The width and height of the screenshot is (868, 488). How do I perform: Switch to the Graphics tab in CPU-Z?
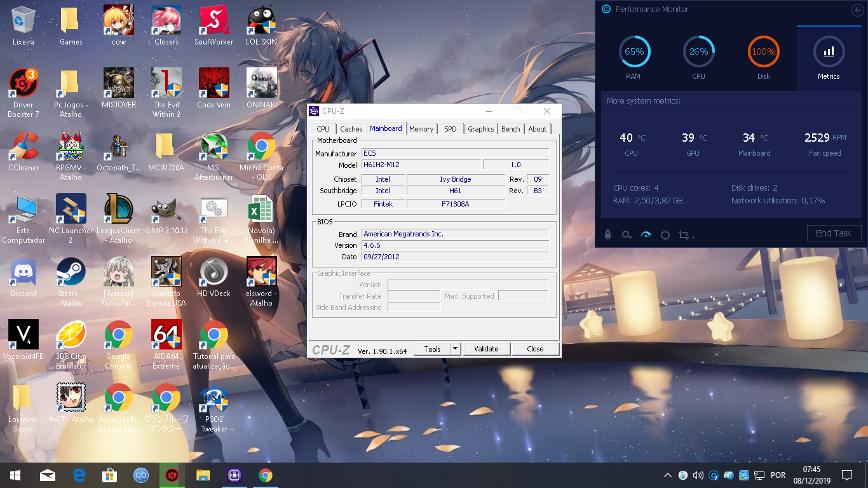click(481, 129)
